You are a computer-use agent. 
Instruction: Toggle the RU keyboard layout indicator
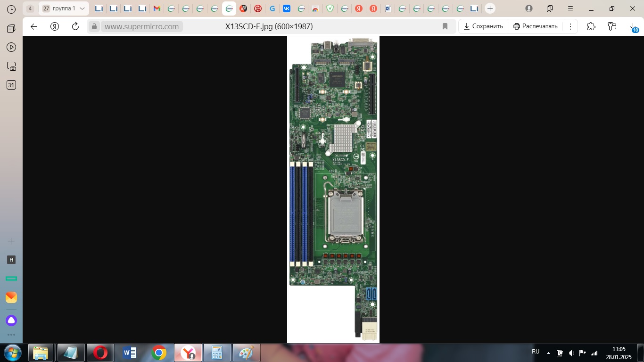coord(536,352)
